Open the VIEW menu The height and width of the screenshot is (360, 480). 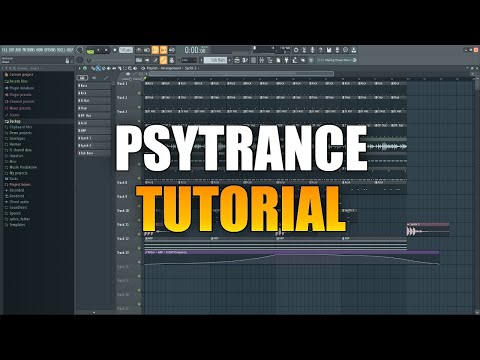[x=39, y=50]
